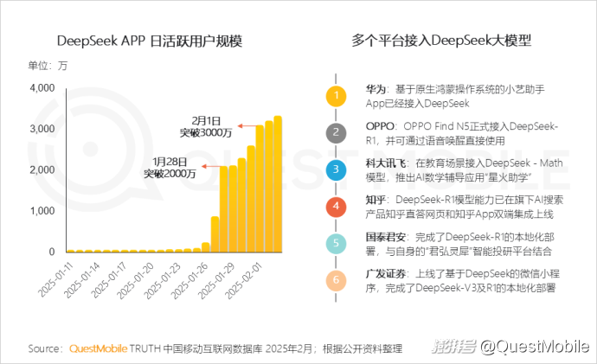Click the 2025-01-23 x-axis date label
Viewport: 597px width, 364px height.
pos(162,281)
